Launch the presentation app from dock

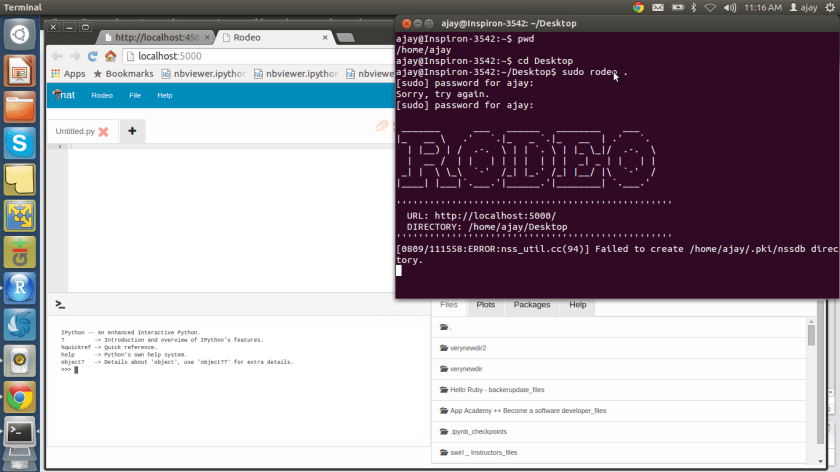pos(20,71)
